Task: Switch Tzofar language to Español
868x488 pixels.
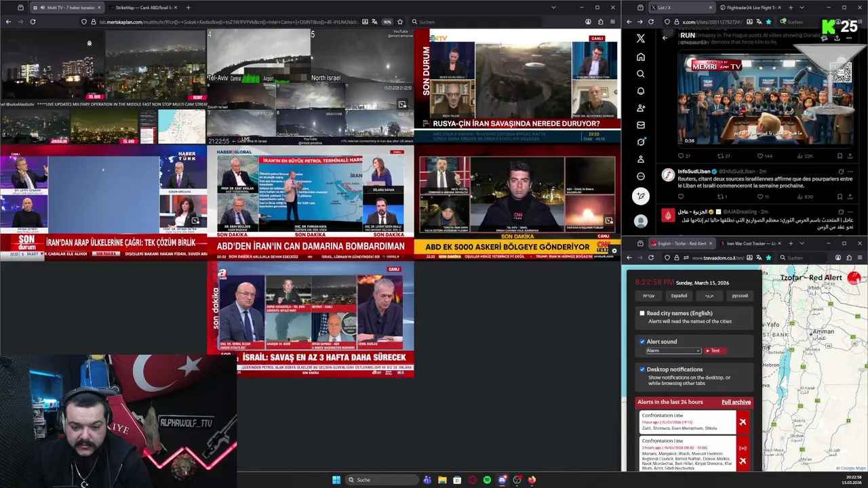Action: click(679, 296)
